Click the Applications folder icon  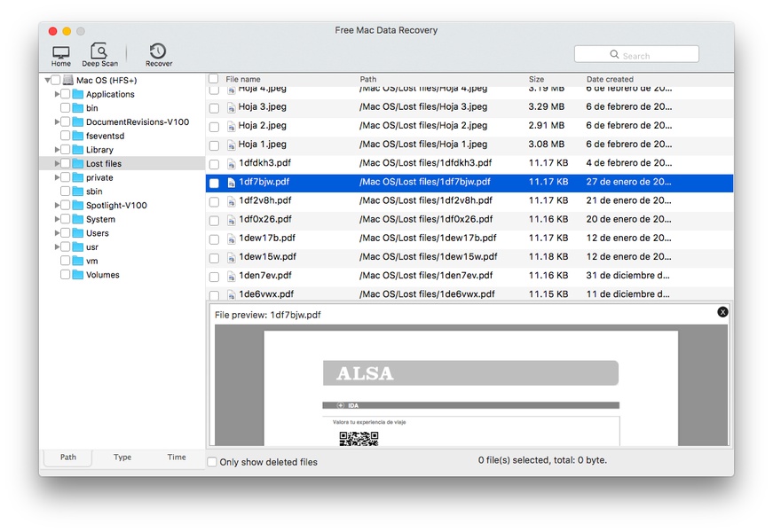[x=78, y=94]
